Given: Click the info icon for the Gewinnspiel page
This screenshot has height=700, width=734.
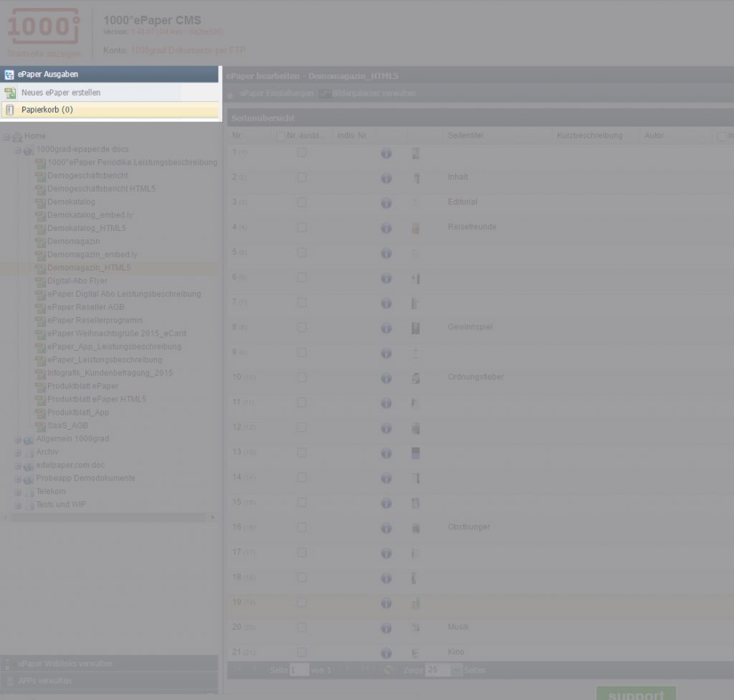Looking at the screenshot, I should tap(386, 328).
